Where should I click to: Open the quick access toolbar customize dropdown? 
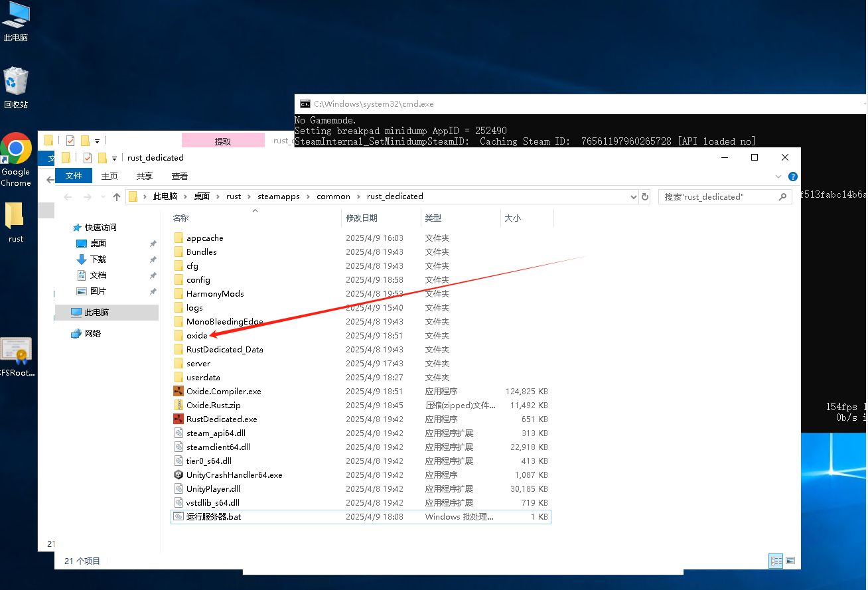(114, 158)
